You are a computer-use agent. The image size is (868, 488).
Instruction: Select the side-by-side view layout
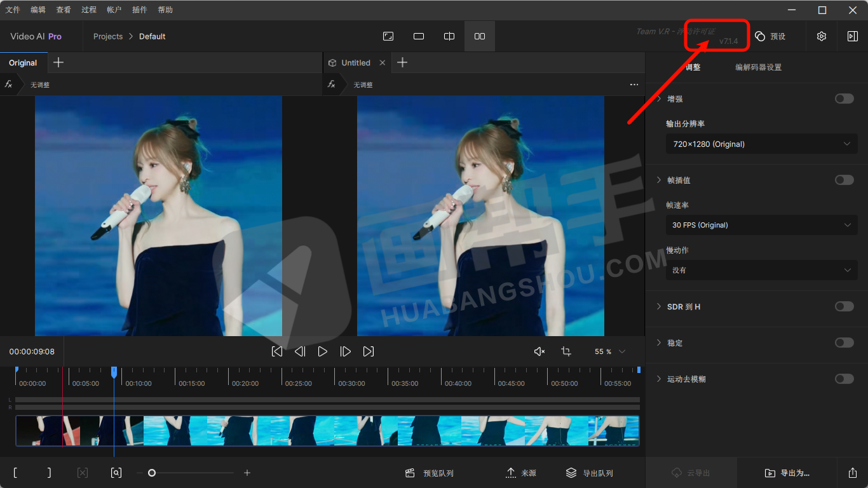coord(480,36)
